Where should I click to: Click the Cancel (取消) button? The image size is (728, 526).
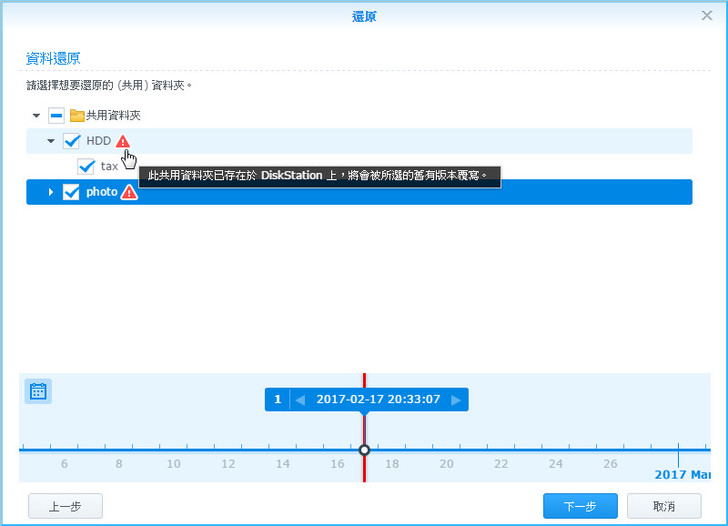click(664, 506)
